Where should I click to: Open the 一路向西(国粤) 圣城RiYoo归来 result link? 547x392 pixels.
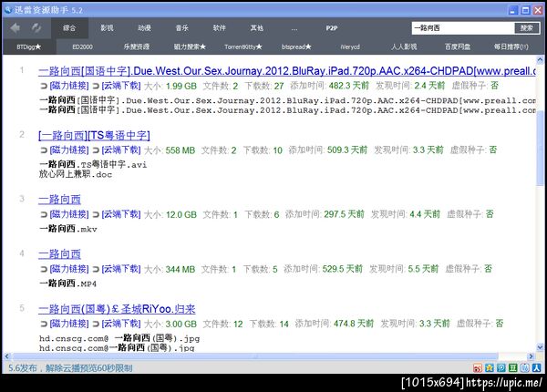(x=117, y=309)
